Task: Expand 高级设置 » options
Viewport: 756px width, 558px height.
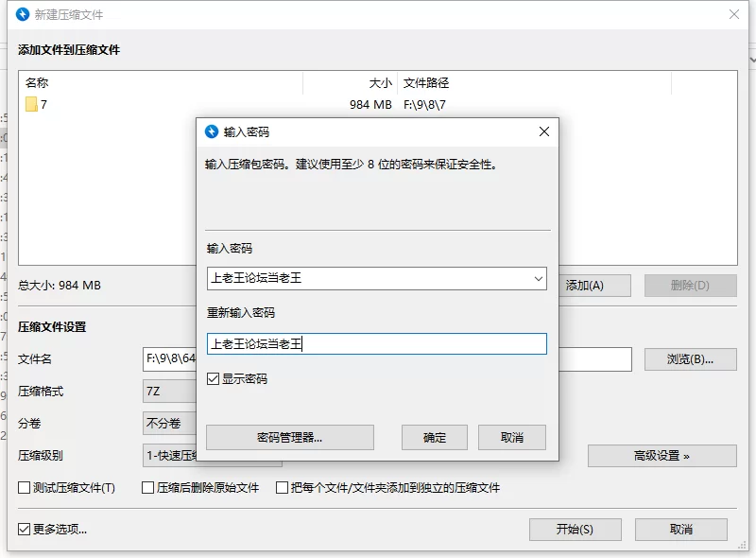Action: tap(661, 456)
